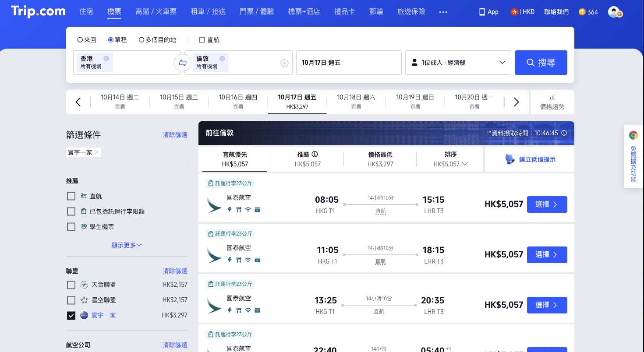Click the 搜尋 search button
The width and height of the screenshot is (644, 352).
[541, 63]
